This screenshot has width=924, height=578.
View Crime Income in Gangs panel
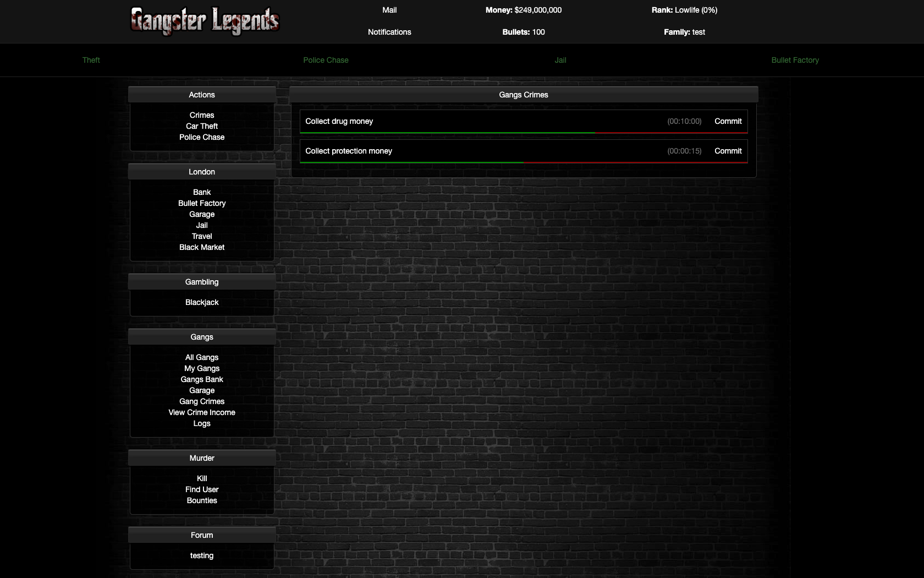click(x=202, y=412)
